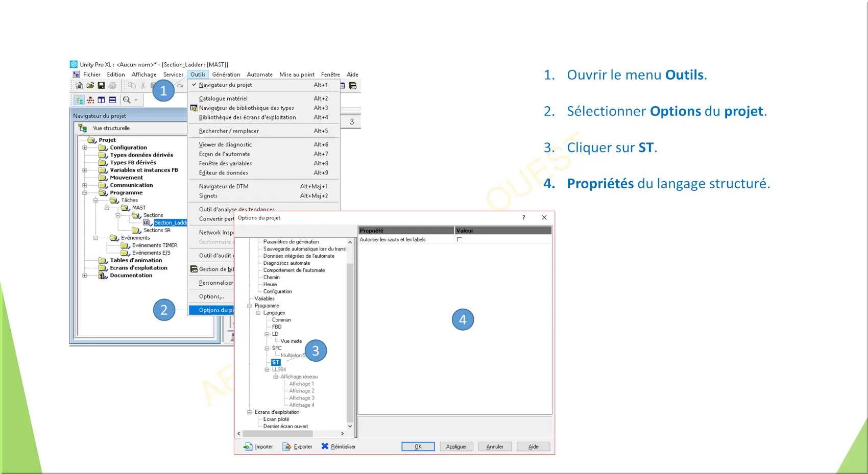Open the zoom dropdown arrow in toolbar
The height and width of the screenshot is (474, 868).
136,101
